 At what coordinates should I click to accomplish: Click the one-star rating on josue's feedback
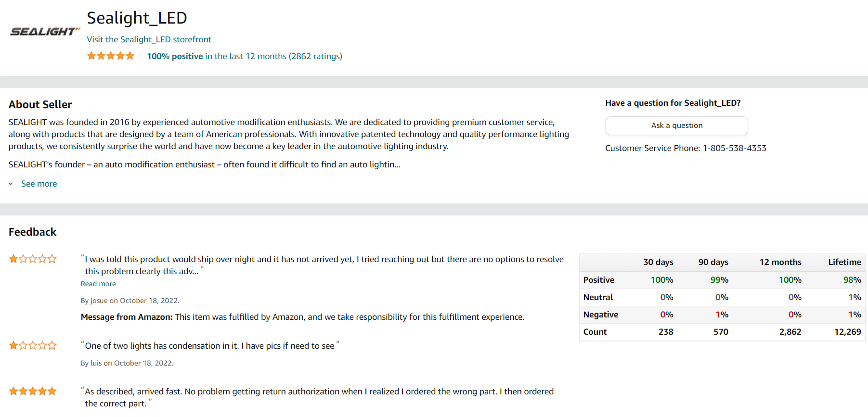(x=33, y=259)
